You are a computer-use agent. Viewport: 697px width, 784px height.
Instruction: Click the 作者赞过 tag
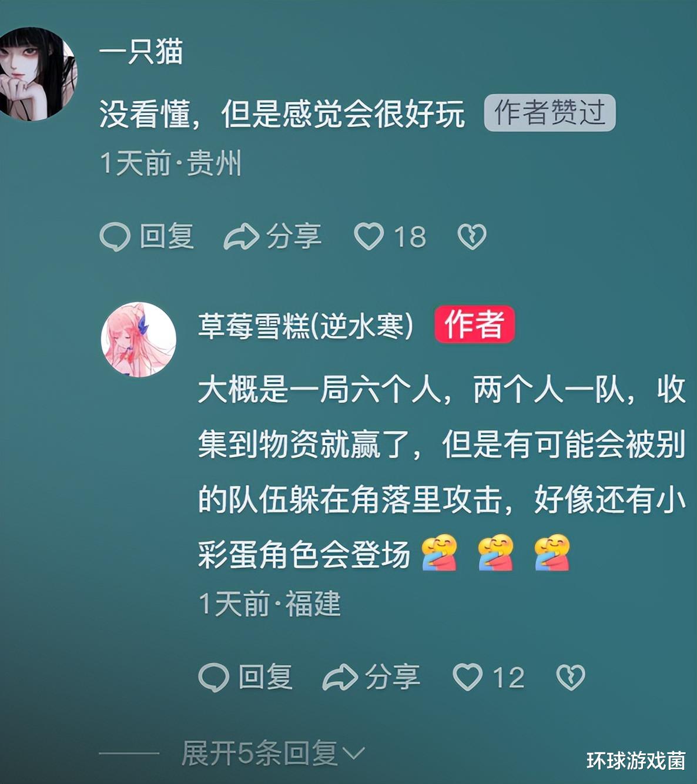[549, 112]
